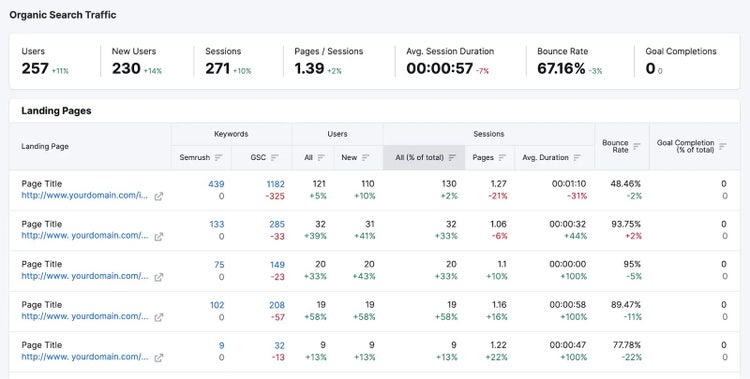Click Semrush keyword count 439
The image size is (750, 379).
click(216, 184)
